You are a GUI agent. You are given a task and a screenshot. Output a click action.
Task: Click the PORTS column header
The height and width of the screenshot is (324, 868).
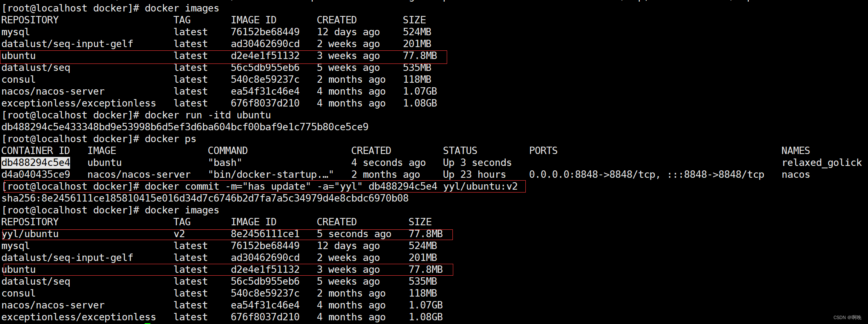click(543, 151)
